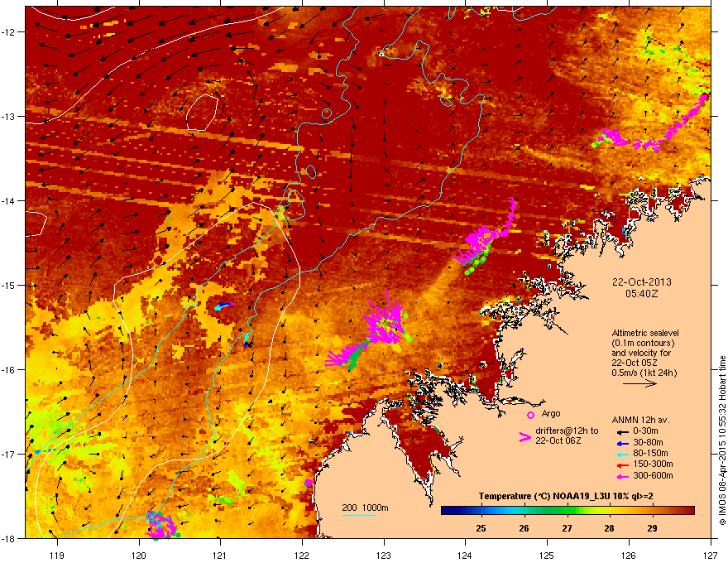Click the longitude axis label '123'
The width and height of the screenshot is (728, 563).
(x=384, y=555)
